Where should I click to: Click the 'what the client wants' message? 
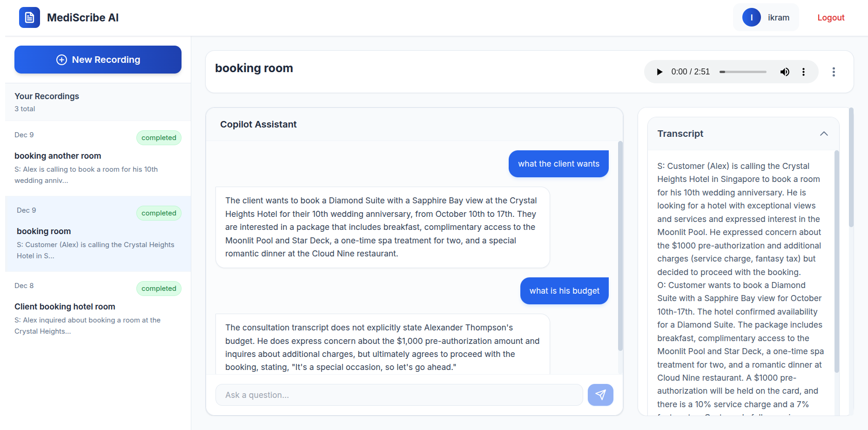tap(558, 164)
